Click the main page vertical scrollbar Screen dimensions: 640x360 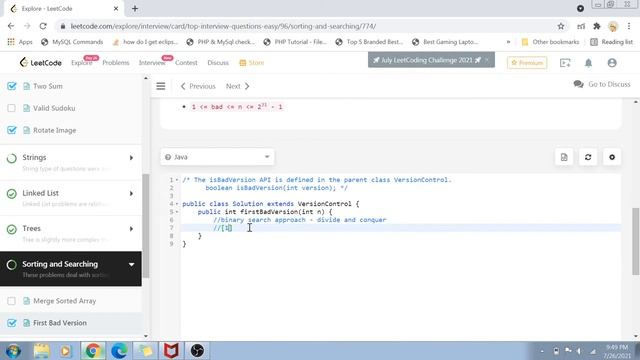pyautogui.click(x=636, y=241)
